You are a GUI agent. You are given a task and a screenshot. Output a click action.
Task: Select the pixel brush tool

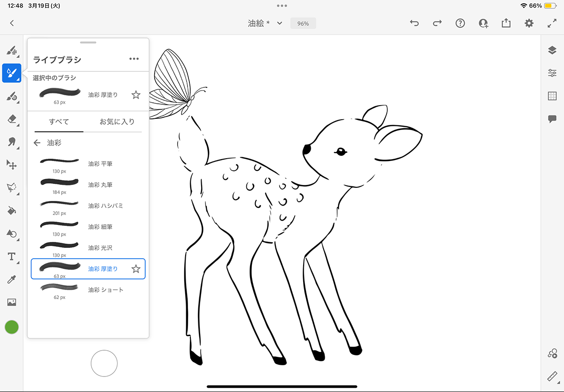point(12,51)
